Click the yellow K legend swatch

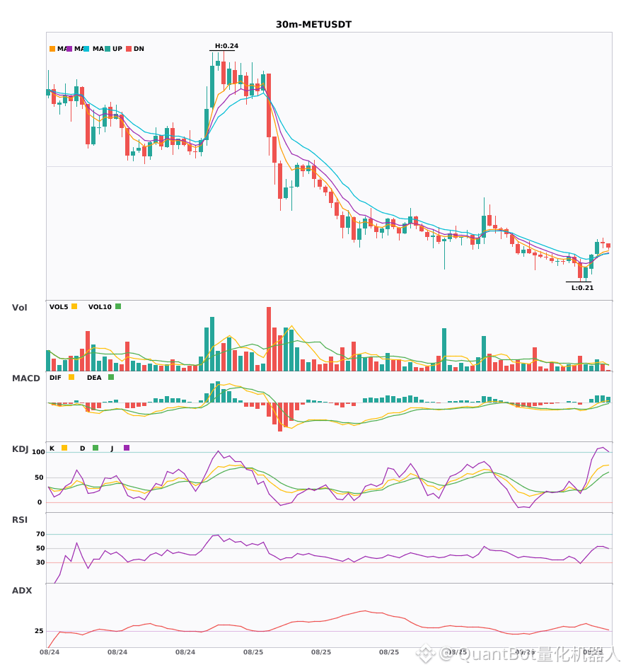point(64,448)
